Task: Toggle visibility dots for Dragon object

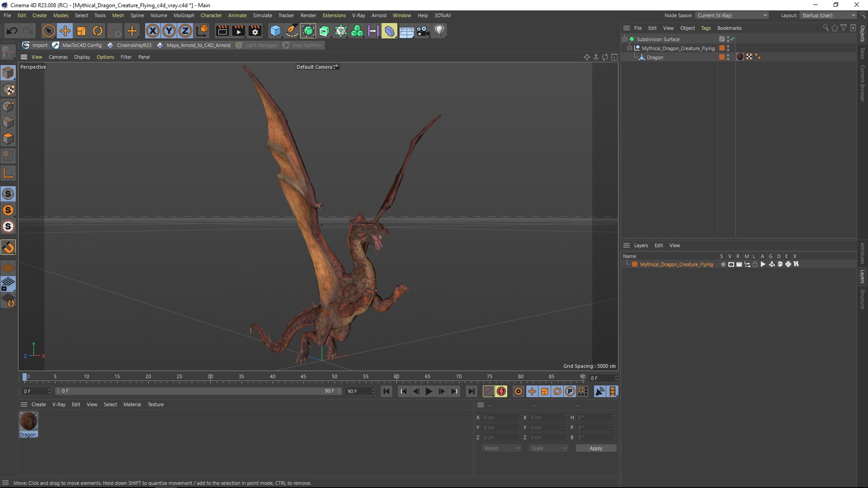Action: tap(728, 57)
